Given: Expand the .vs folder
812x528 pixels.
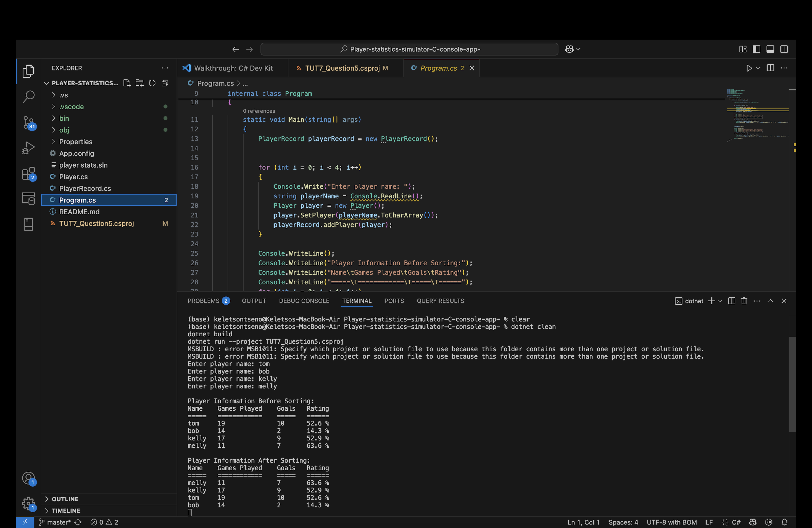Looking at the screenshot, I should pyautogui.click(x=109, y=95).
